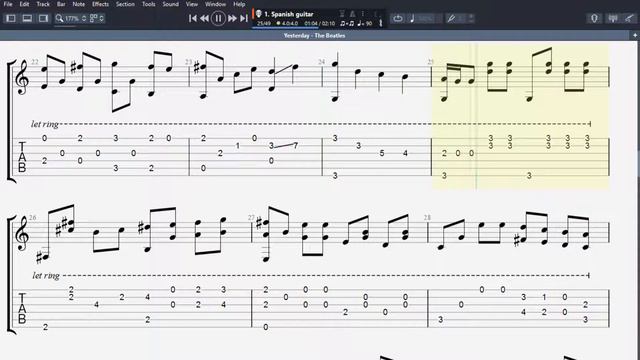Select fret 7 slide note in bar 23
Viewport: 640px width, 360px height.
tap(296, 145)
